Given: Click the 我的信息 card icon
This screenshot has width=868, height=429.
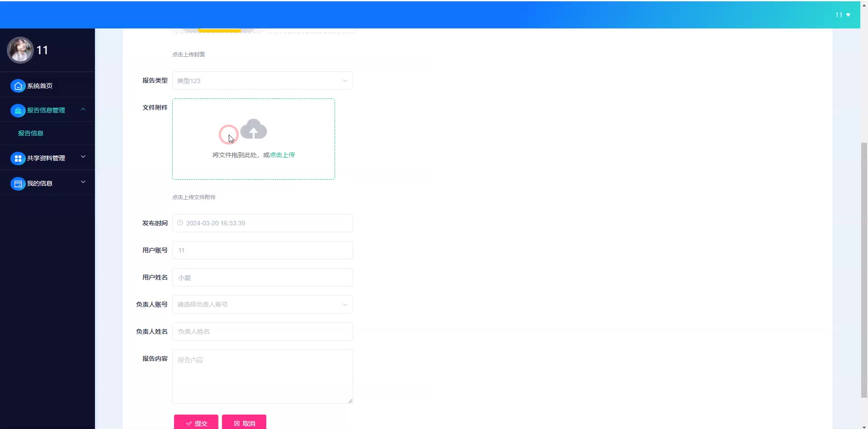Looking at the screenshot, I should pyautogui.click(x=18, y=183).
